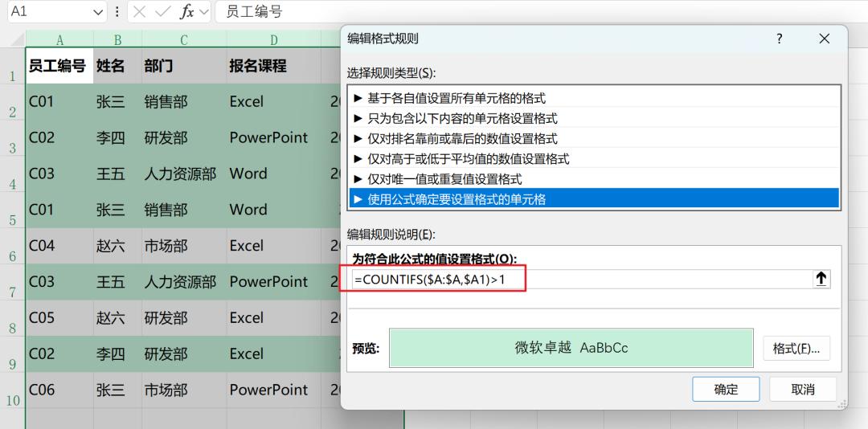Image resolution: width=868 pixels, height=429 pixels.
Task: Click the collapse dialog range selector arrow
Action: point(821,280)
